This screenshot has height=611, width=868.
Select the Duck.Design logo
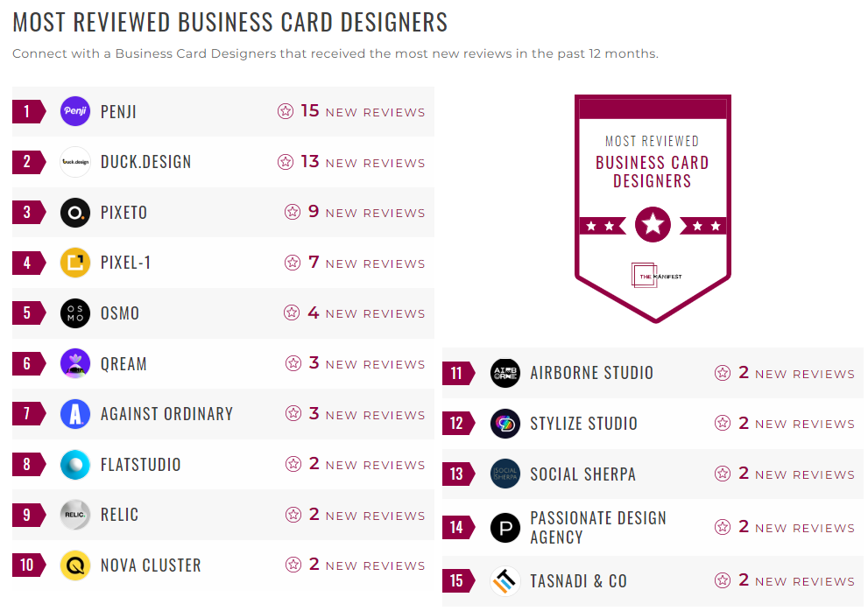tap(75, 162)
